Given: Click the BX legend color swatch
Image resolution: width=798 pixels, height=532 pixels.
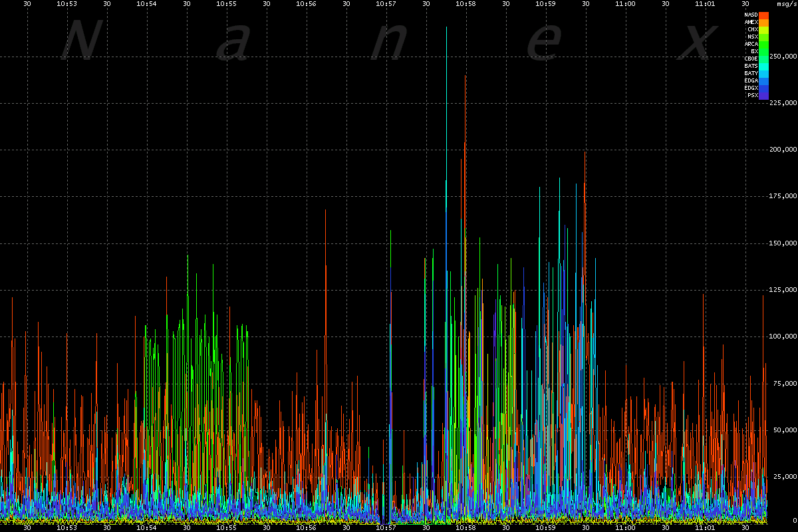Looking at the screenshot, I should coord(764,51).
